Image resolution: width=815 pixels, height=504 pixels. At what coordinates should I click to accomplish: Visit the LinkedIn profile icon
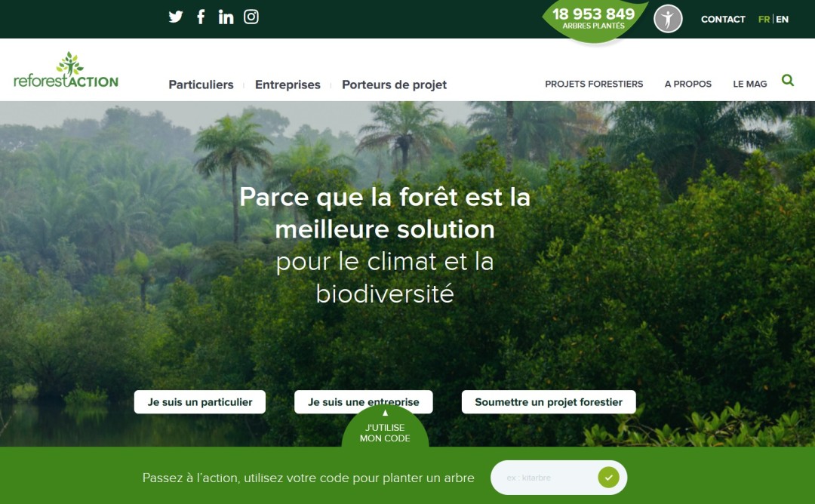226,17
